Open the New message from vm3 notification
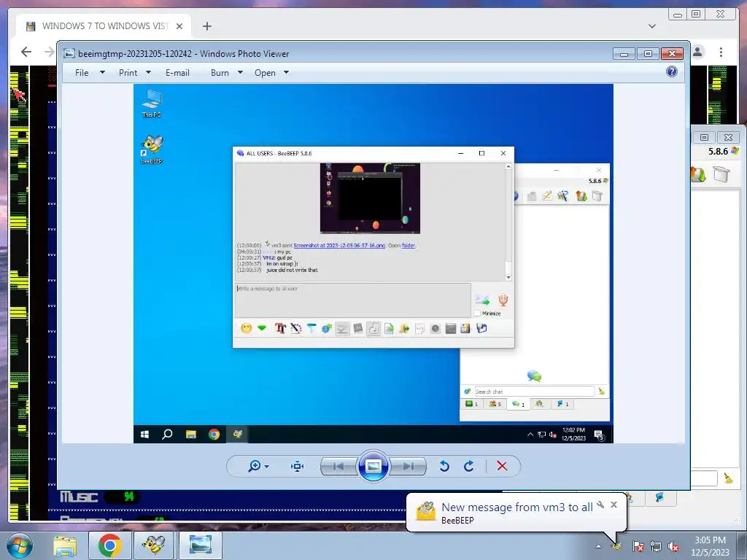747x560 pixels. [517, 507]
